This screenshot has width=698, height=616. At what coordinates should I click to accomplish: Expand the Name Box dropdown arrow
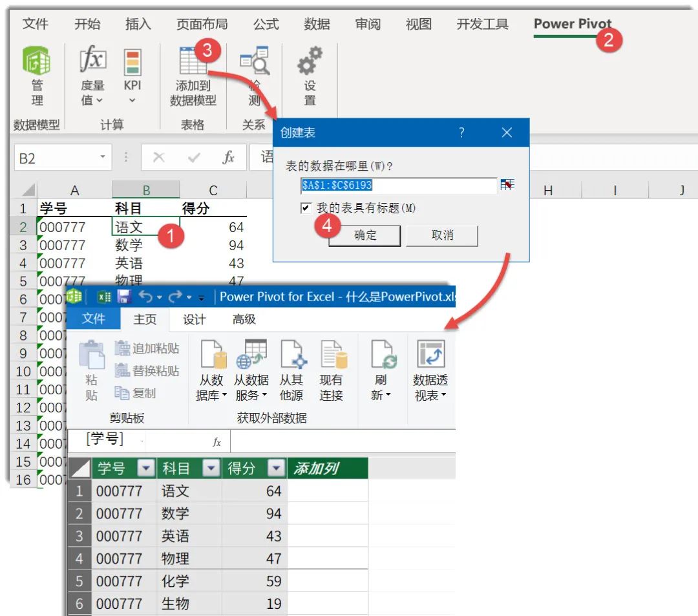pos(103,156)
